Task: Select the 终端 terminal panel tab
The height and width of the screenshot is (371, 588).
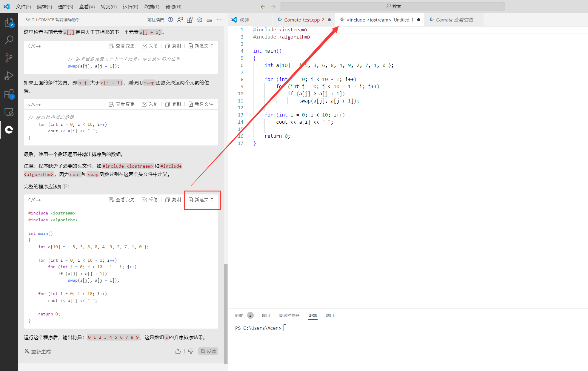Action: tap(313, 315)
